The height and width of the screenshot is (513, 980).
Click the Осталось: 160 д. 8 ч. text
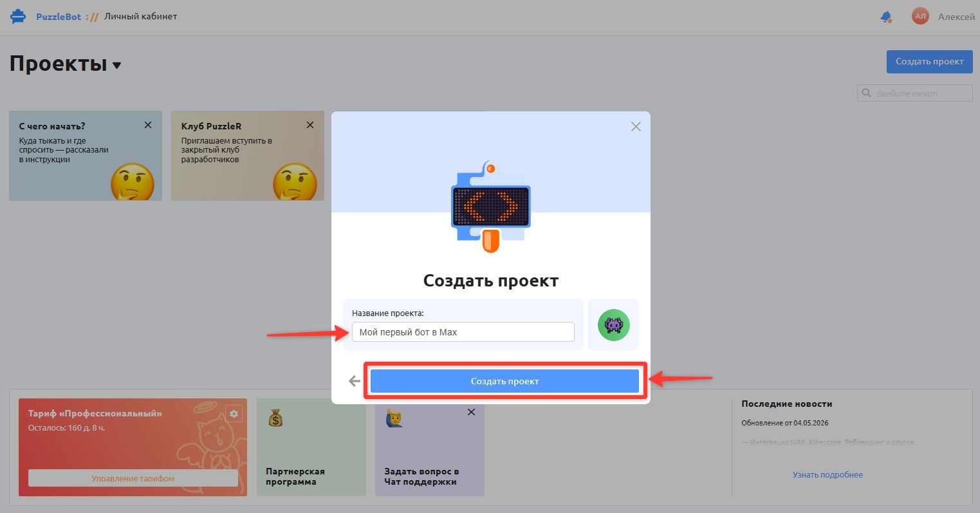pyautogui.click(x=67, y=427)
